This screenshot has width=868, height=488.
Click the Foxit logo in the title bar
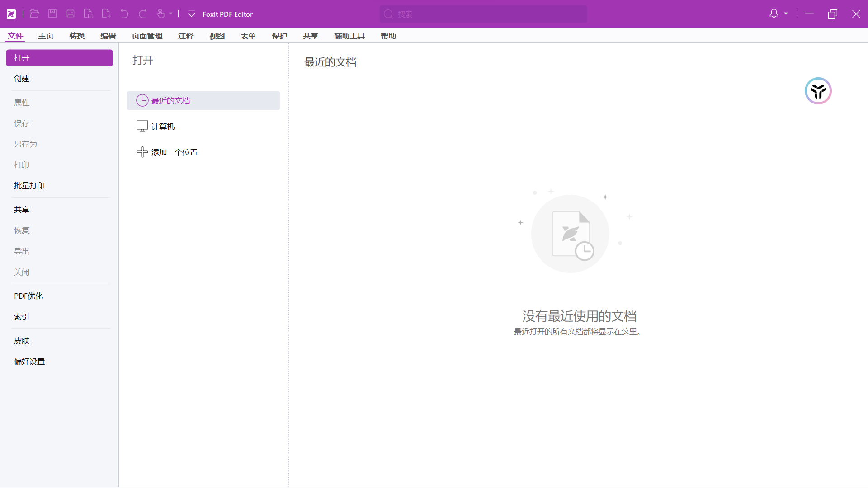[x=11, y=14]
